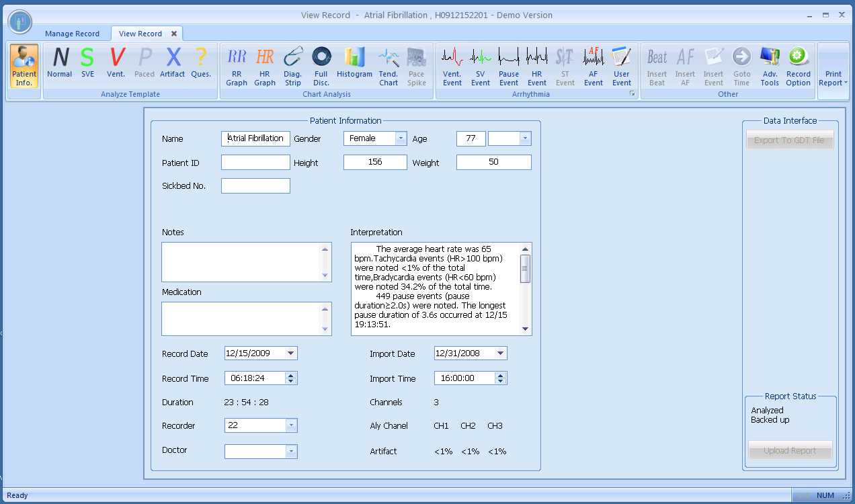855x504 pixels.
Task: Increase the Record Time spinner value
Action: point(290,376)
